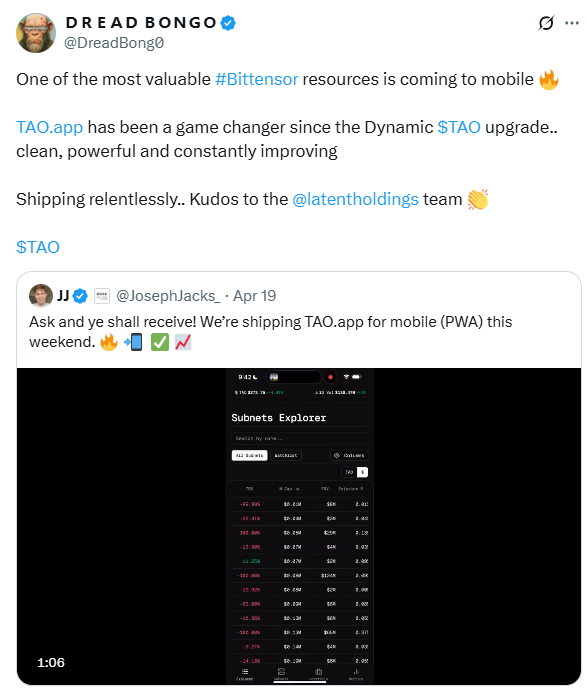The image size is (587, 688).
Task: Click the search by name field in video
Action: point(300,438)
